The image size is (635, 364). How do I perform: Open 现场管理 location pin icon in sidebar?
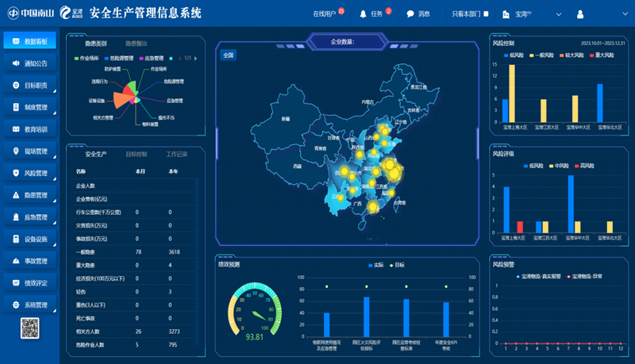pos(16,151)
